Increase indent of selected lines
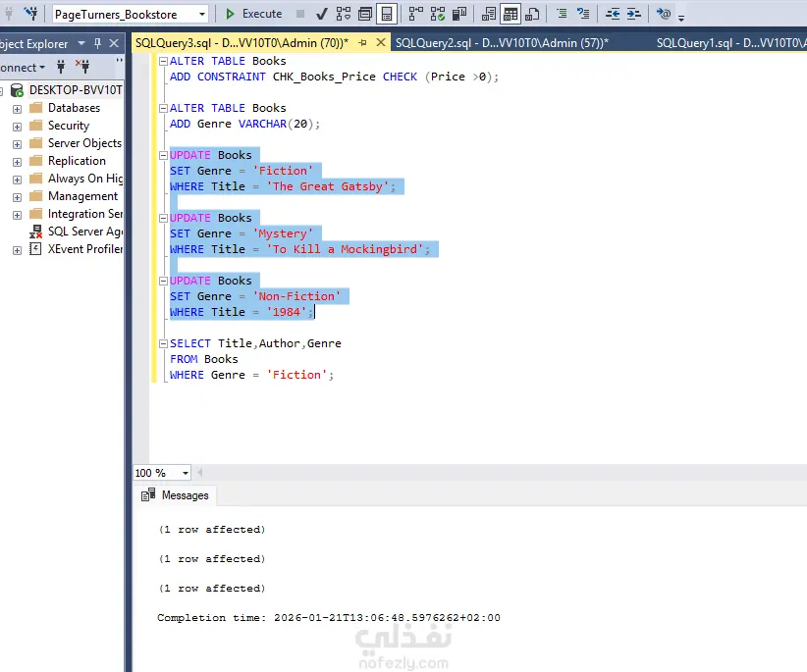 pyautogui.click(x=633, y=14)
